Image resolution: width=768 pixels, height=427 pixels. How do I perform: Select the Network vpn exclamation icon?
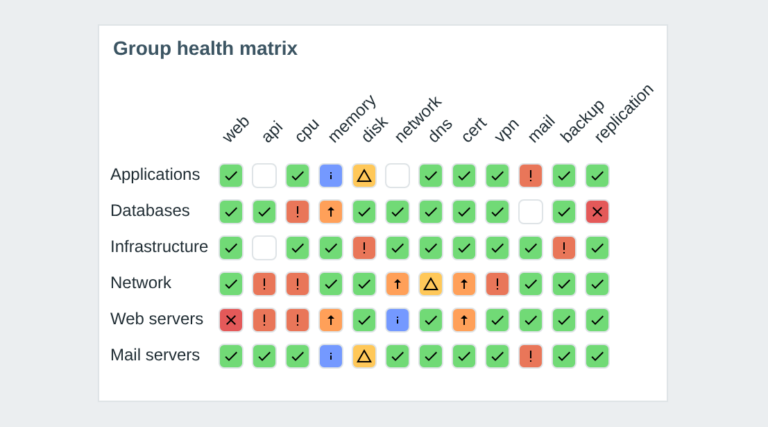coord(497,284)
